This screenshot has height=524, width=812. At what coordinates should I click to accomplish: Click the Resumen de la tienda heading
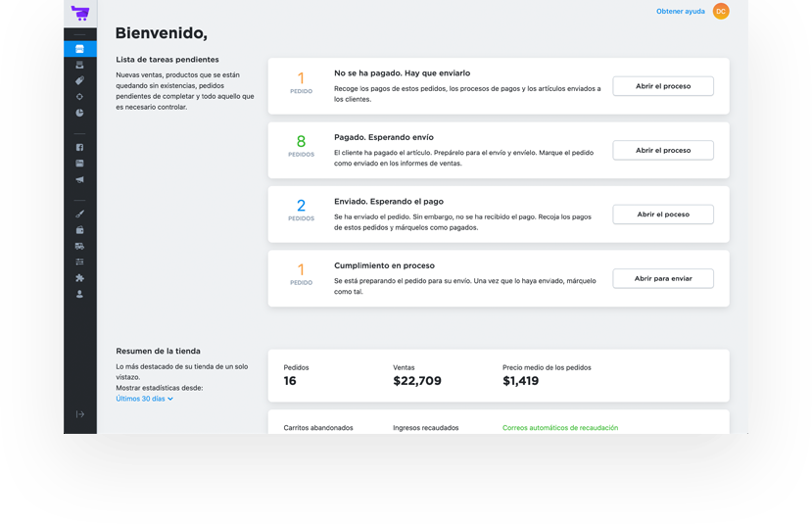pyautogui.click(x=158, y=351)
